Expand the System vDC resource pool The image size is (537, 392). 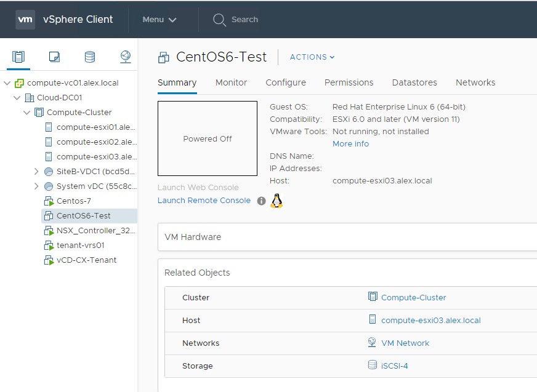37,186
